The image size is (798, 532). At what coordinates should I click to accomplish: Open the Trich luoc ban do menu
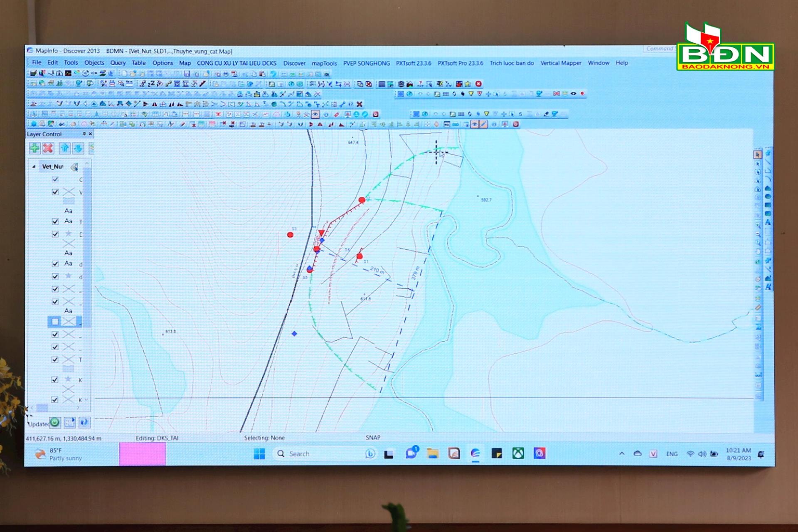click(512, 63)
